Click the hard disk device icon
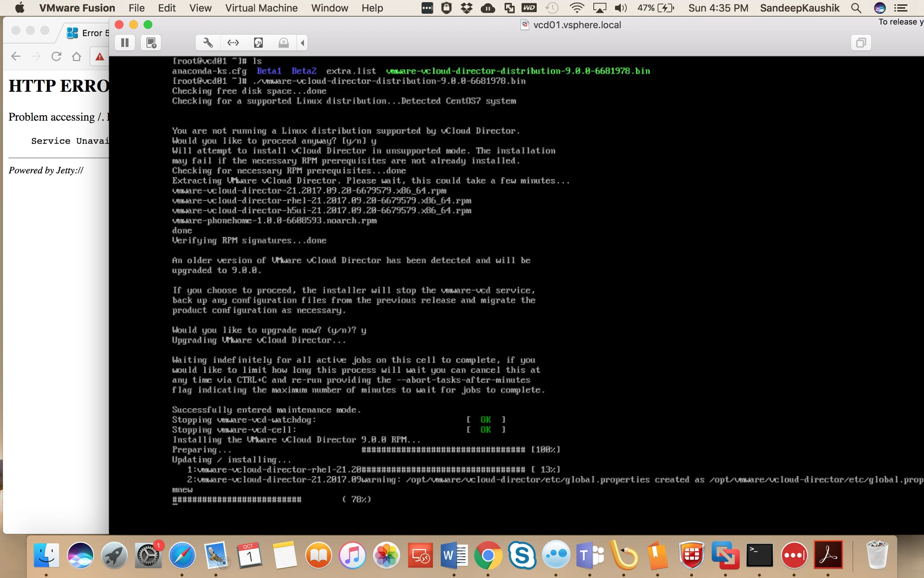This screenshot has height=578, width=924. (259, 43)
